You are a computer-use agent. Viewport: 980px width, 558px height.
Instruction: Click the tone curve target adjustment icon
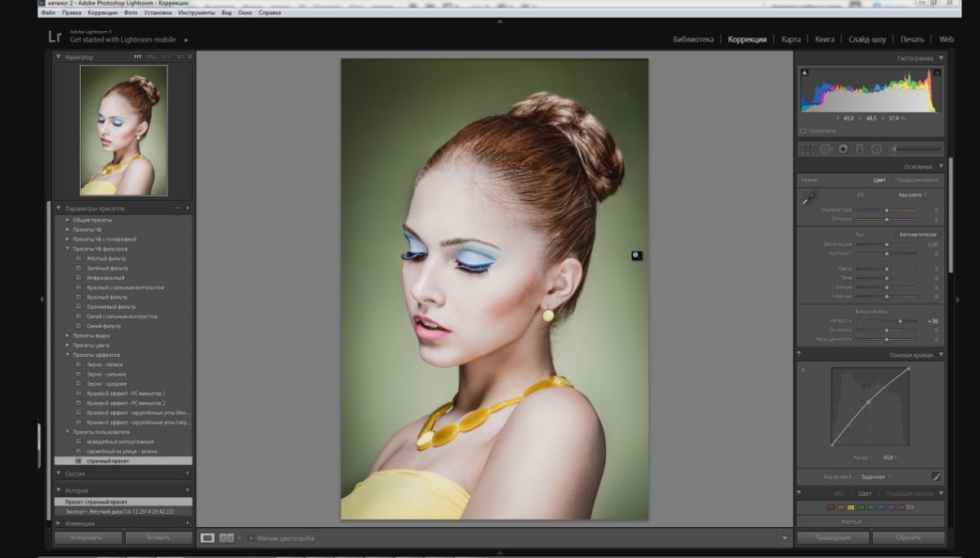tap(803, 370)
